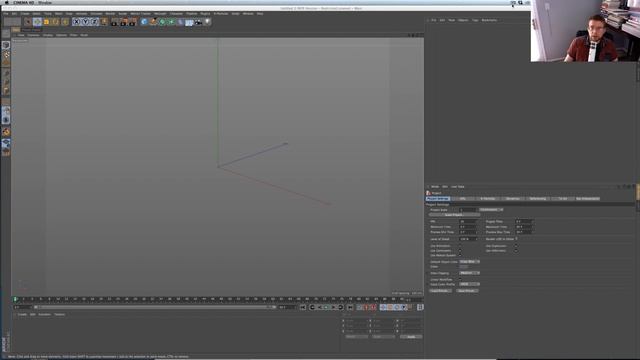Click Render to Picture Viewer icon
This screenshot has width=640, height=360.
pyautogui.click(x=123, y=22)
